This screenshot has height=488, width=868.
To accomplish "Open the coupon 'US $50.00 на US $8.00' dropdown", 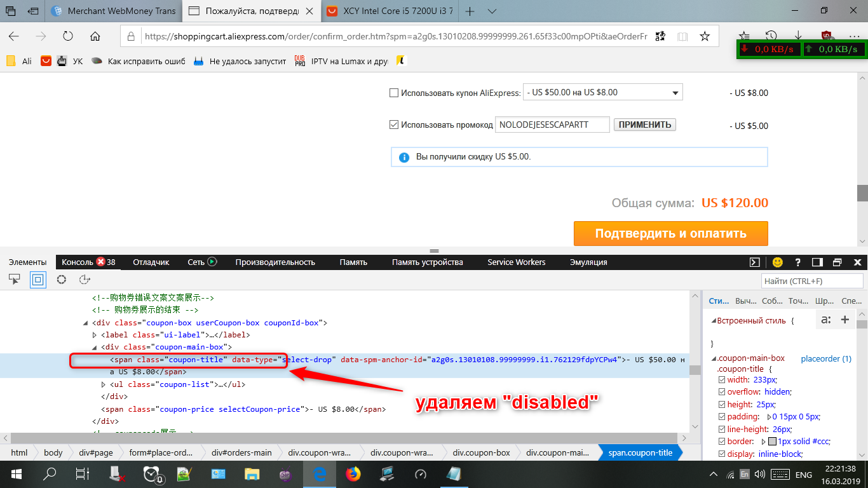I will pos(602,92).
